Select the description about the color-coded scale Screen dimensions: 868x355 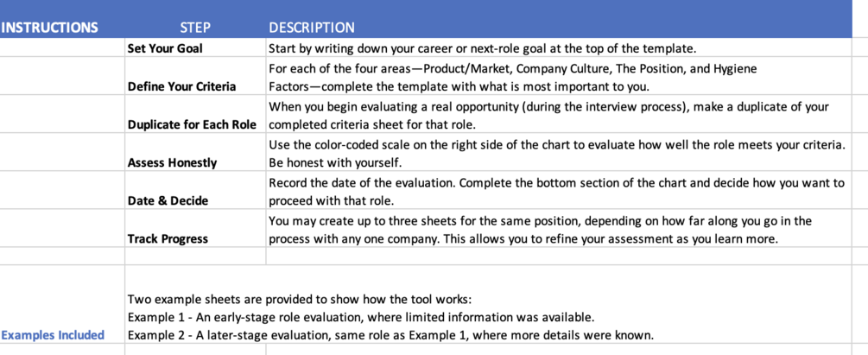(x=556, y=153)
